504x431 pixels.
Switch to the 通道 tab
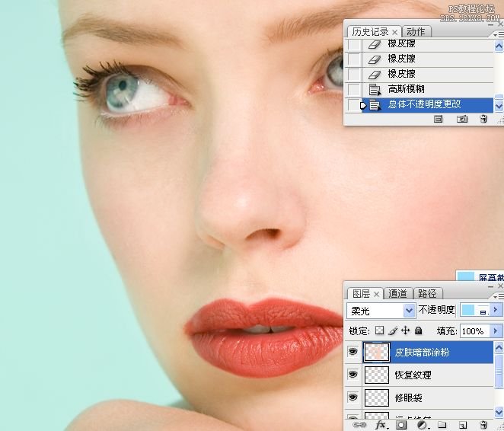click(397, 294)
